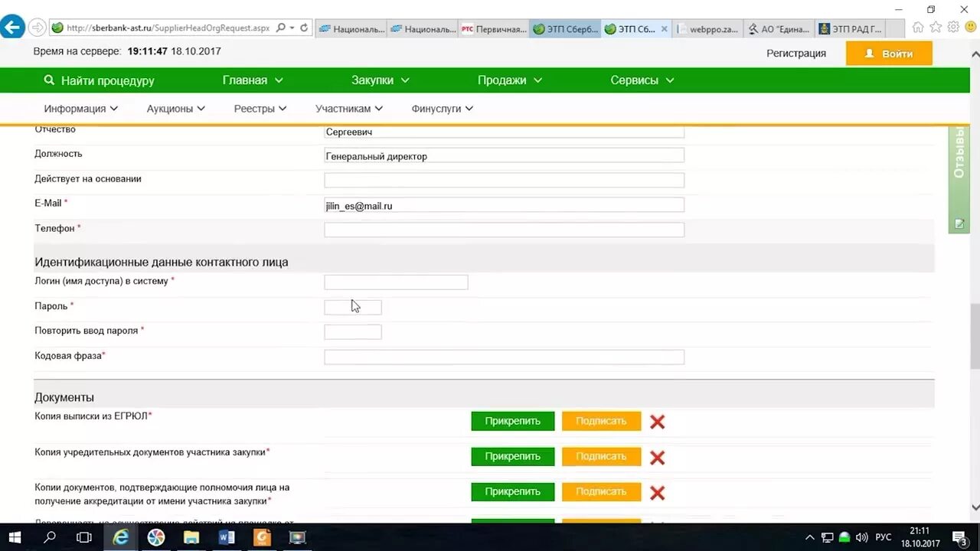The image size is (980, 551).
Task: Expand the Участникам submenu
Action: [x=349, y=109]
